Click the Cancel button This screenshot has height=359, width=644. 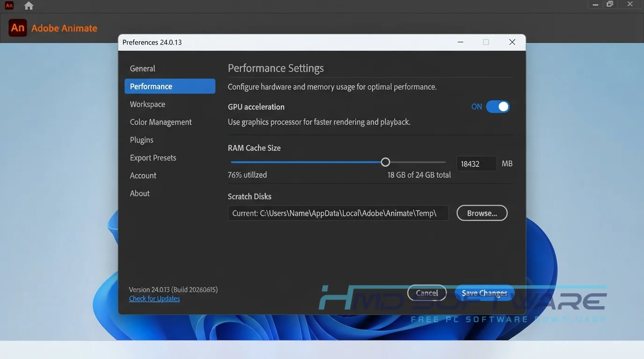427,293
